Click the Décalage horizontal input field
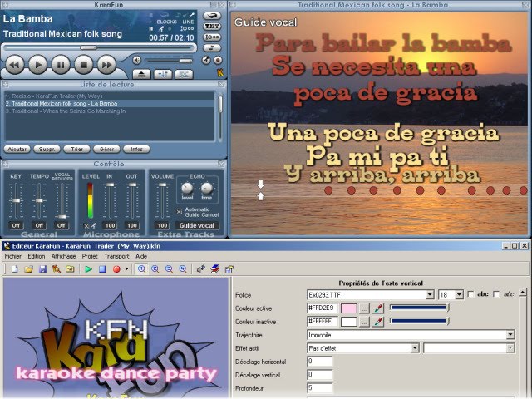The image size is (532, 399). tap(319, 362)
